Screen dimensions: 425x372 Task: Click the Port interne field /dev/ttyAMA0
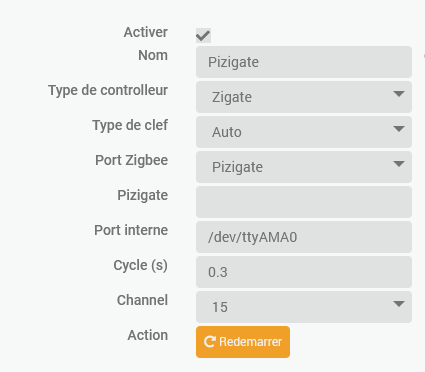[x=304, y=237]
